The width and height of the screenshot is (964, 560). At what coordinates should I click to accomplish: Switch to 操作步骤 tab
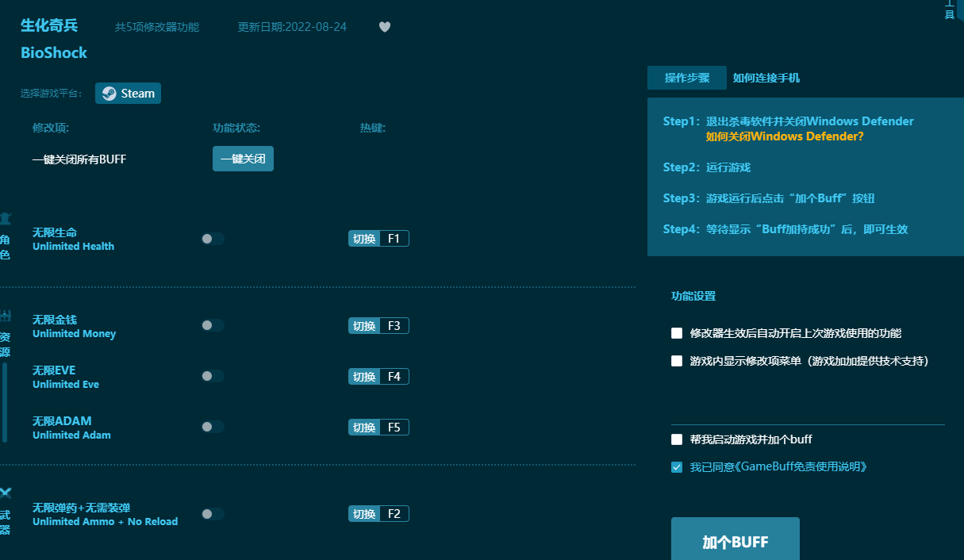[x=687, y=78]
